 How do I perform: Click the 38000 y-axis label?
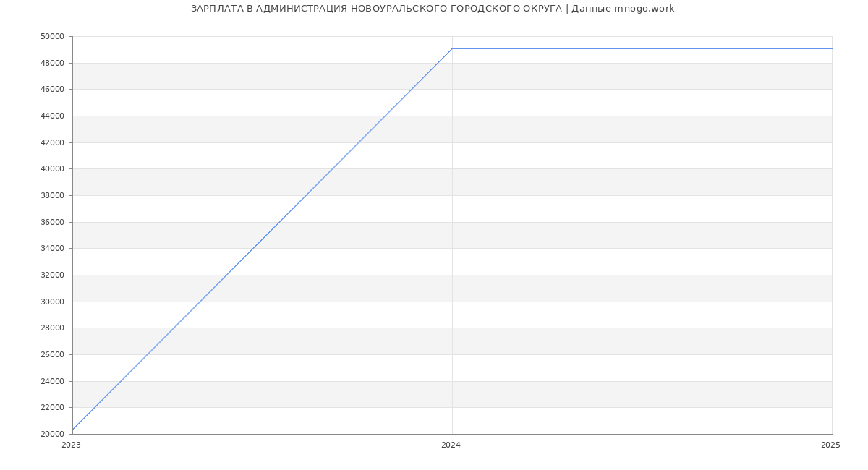coord(52,195)
